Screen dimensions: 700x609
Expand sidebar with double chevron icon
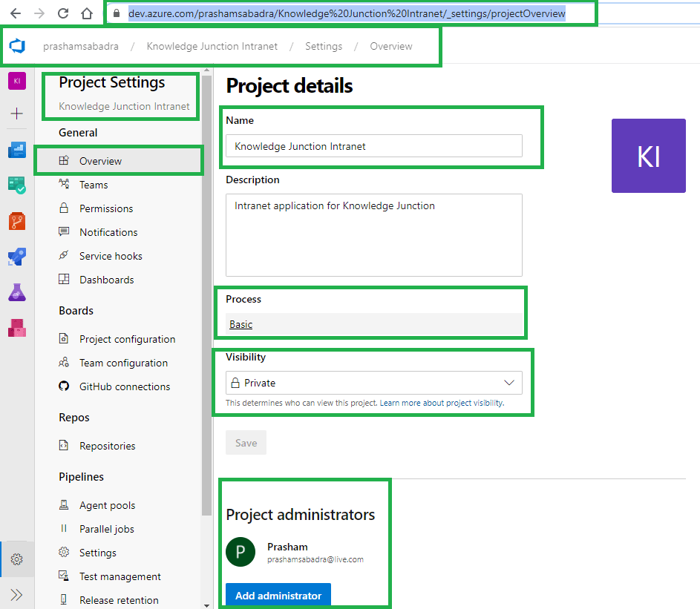tap(16, 595)
